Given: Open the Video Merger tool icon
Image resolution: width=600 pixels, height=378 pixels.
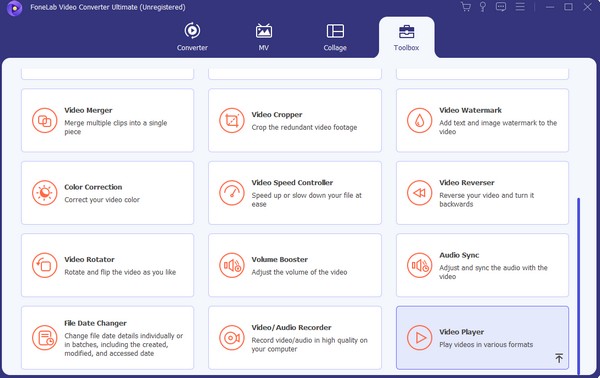Looking at the screenshot, I should point(44,121).
